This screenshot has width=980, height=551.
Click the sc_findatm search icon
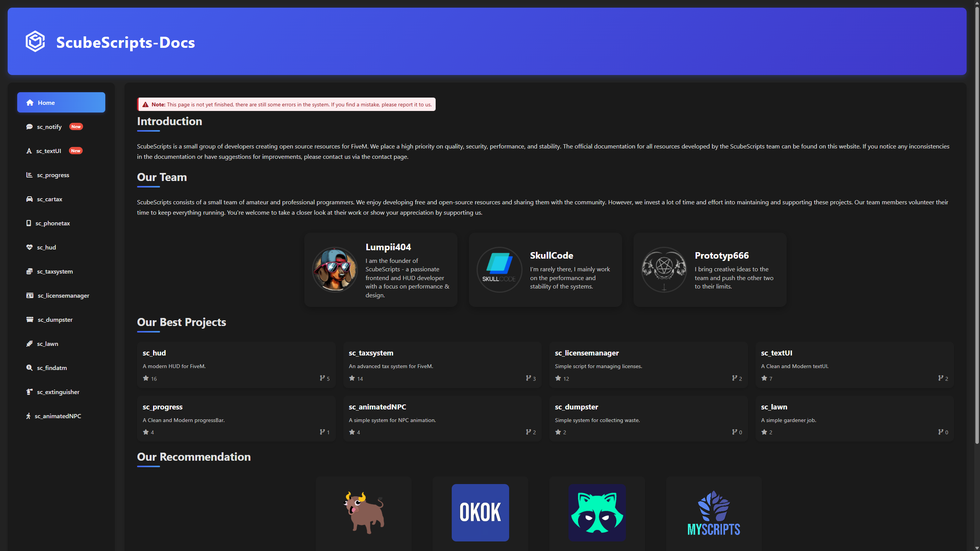click(x=29, y=368)
